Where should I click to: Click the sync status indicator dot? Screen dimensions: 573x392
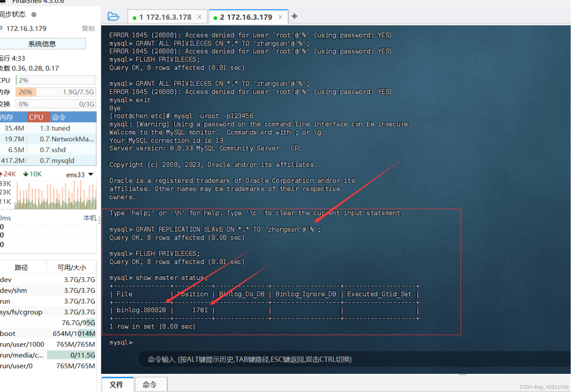[x=34, y=14]
